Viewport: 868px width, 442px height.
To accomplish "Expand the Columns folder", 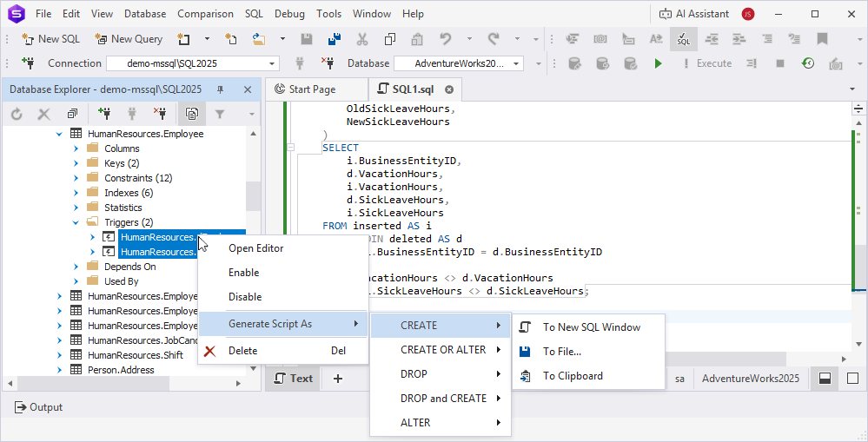I will tap(76, 148).
